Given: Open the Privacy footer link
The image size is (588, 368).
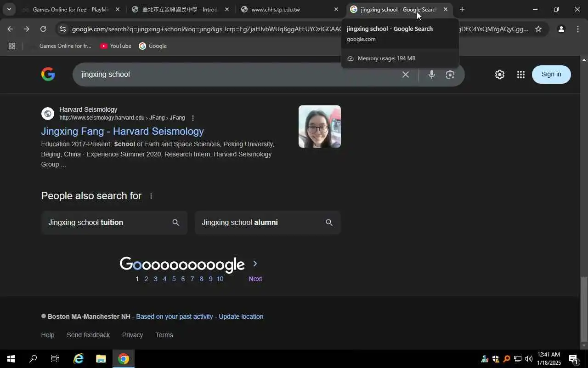Looking at the screenshot, I should (132, 335).
